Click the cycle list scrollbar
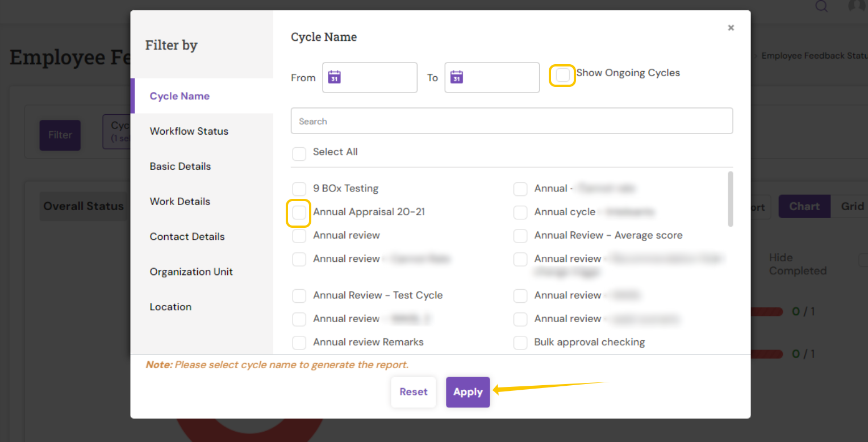This screenshot has height=442, width=868. coord(731,199)
